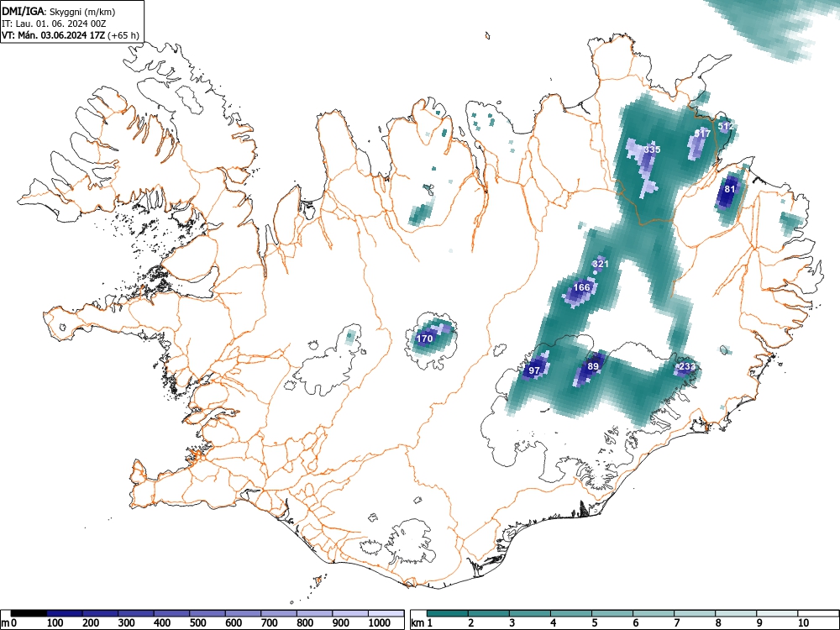Click the '800' label on the metre legend
The height and width of the screenshot is (630, 840).
pos(306,623)
